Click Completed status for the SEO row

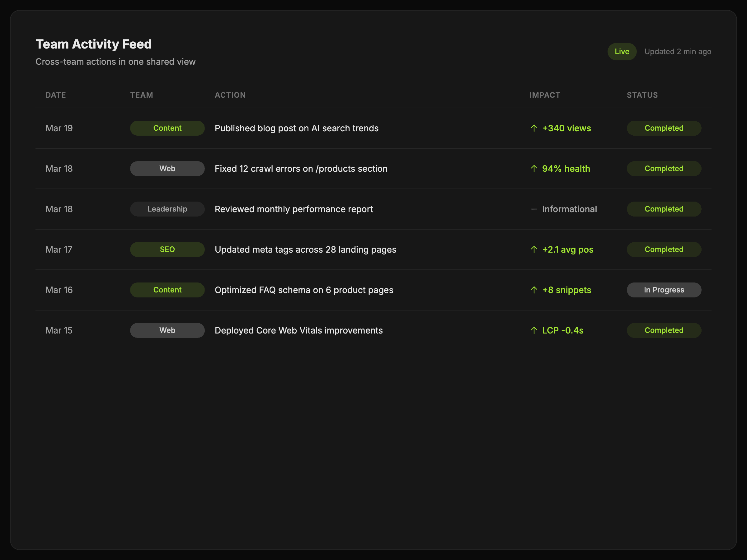click(664, 250)
